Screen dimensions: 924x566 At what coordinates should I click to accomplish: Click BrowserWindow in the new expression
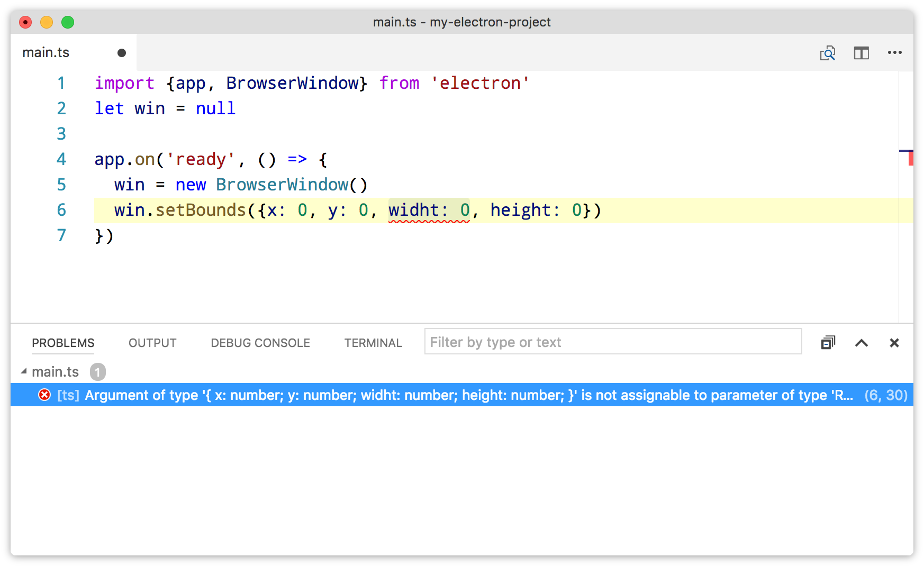point(282,185)
